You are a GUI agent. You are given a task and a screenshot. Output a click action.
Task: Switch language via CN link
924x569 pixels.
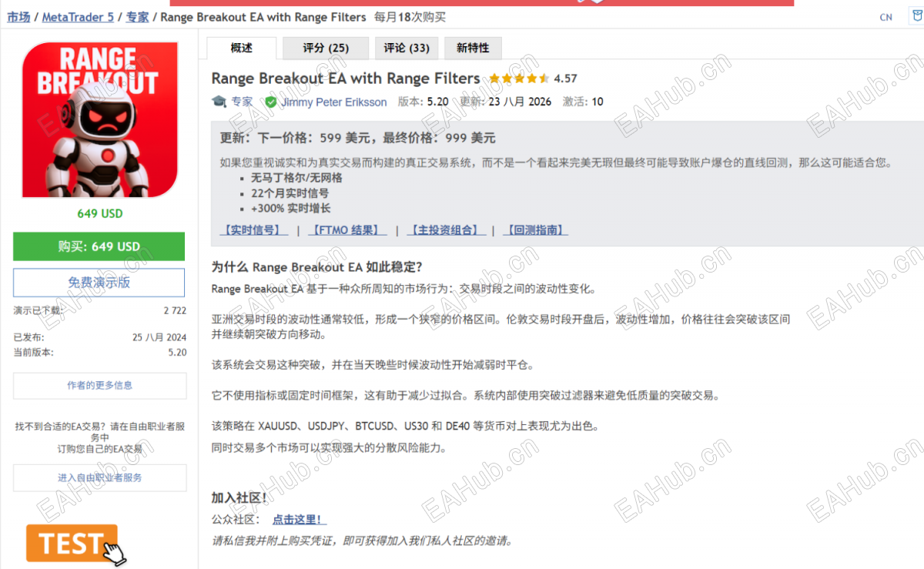[885, 17]
